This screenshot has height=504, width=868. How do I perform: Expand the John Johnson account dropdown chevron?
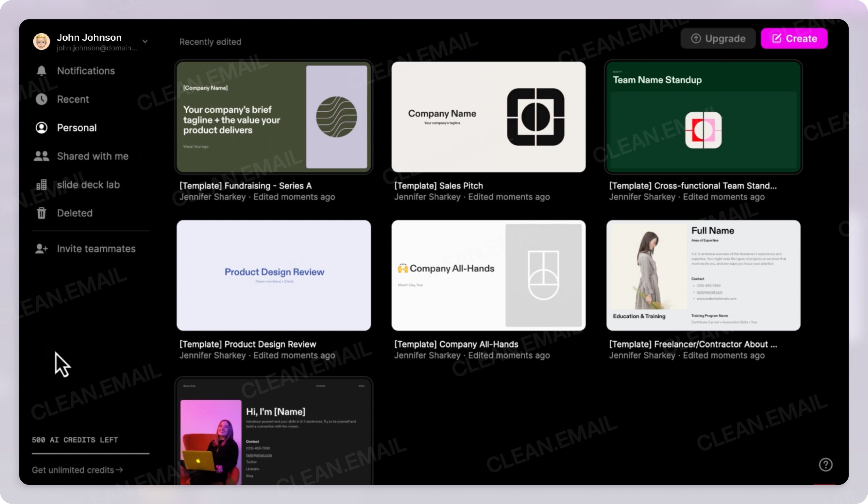[x=145, y=41]
